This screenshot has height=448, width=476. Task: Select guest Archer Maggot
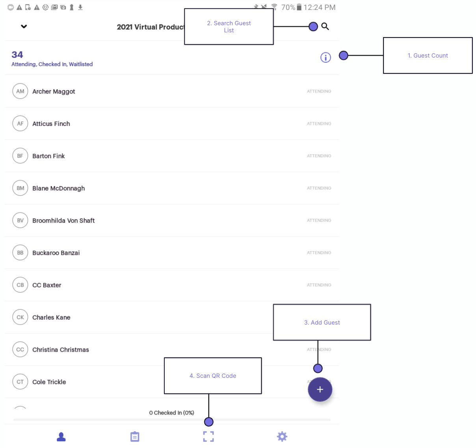(54, 91)
